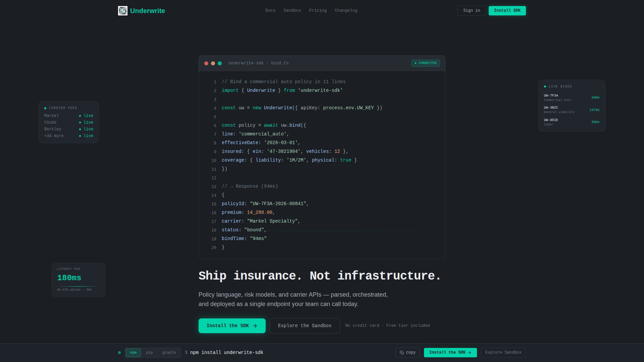Open the Pricing page
644x362 pixels.
tap(318, 11)
